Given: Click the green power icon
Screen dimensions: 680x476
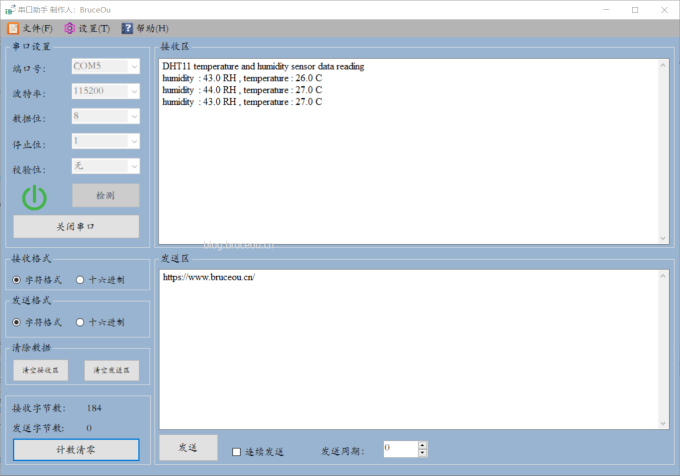Looking at the screenshot, I should (x=35, y=197).
